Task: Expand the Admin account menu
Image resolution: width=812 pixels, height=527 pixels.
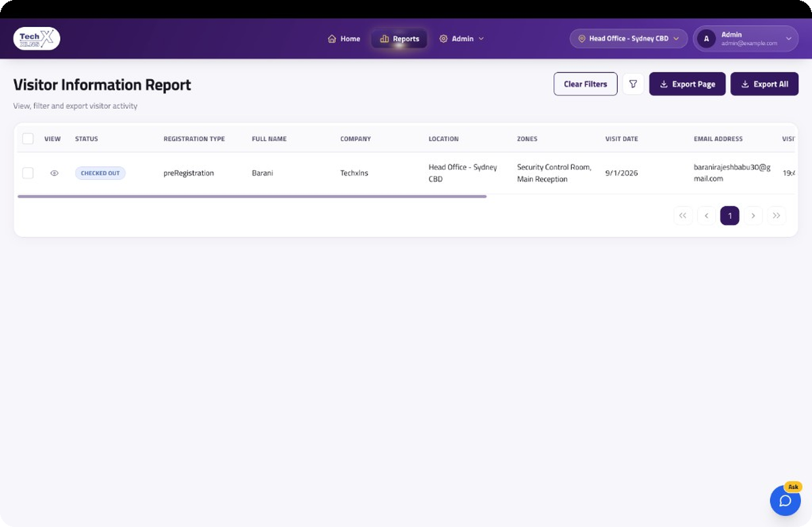Action: point(745,39)
